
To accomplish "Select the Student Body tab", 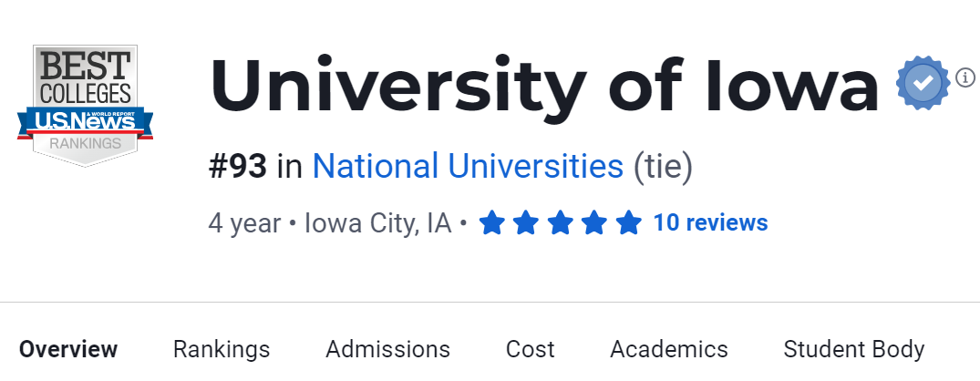I will pos(853,349).
